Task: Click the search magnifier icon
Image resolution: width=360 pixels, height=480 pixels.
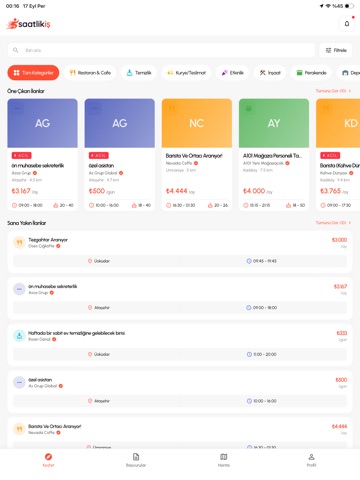Action: tap(15, 50)
